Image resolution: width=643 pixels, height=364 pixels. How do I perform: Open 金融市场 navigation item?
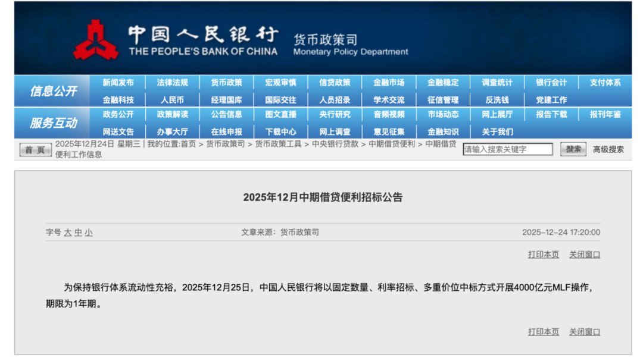click(x=389, y=83)
